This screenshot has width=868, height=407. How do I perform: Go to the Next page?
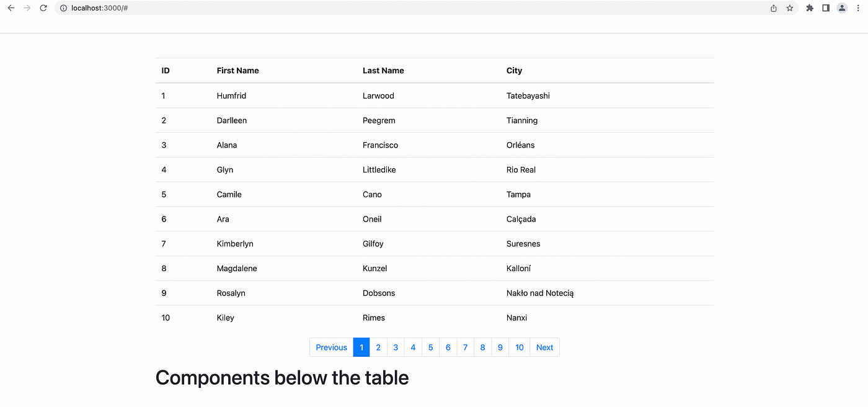point(544,347)
